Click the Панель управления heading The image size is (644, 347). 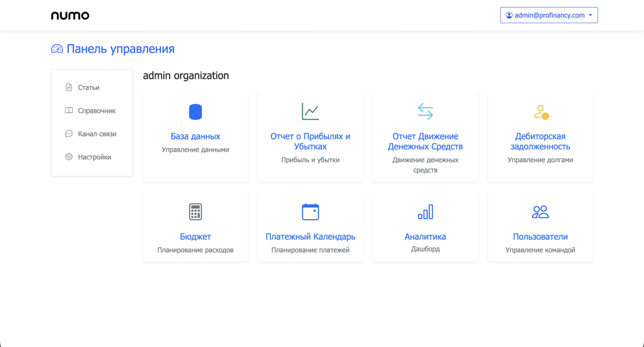click(121, 49)
